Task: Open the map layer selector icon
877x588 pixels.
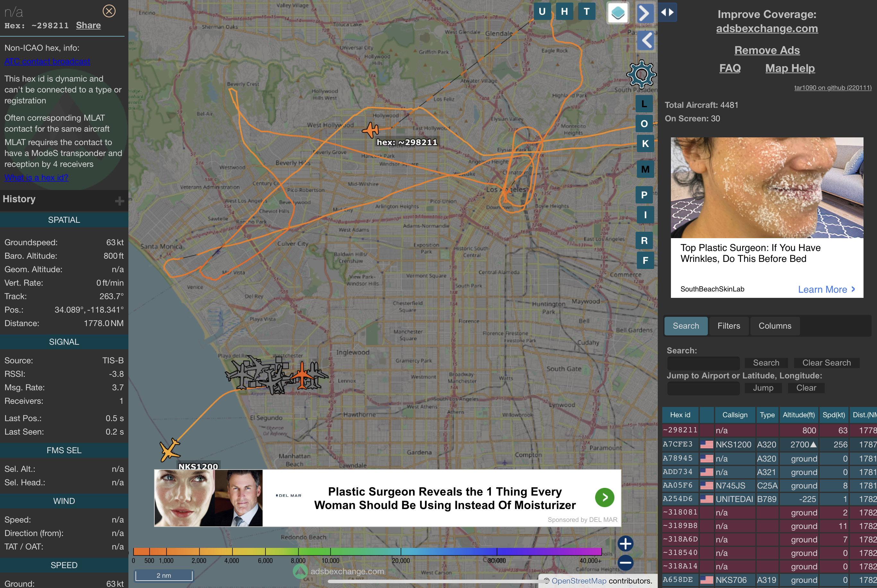Action: (x=618, y=13)
